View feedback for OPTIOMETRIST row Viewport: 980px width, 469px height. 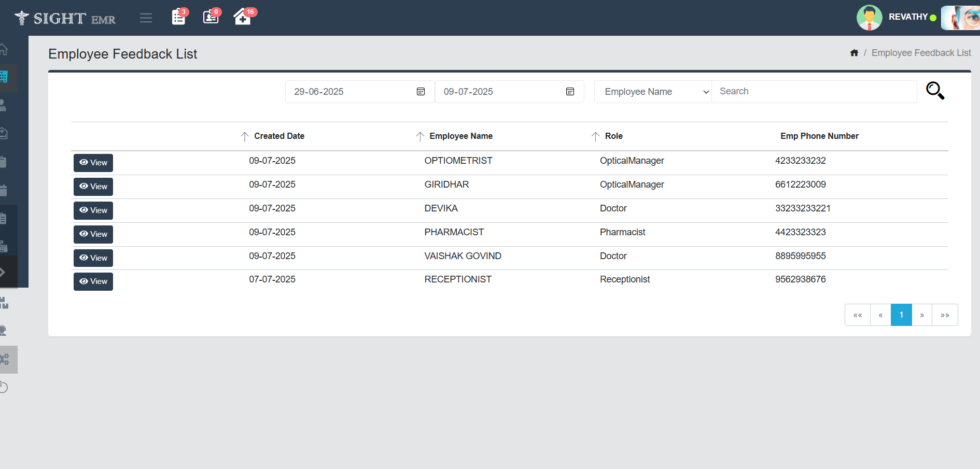93,163
